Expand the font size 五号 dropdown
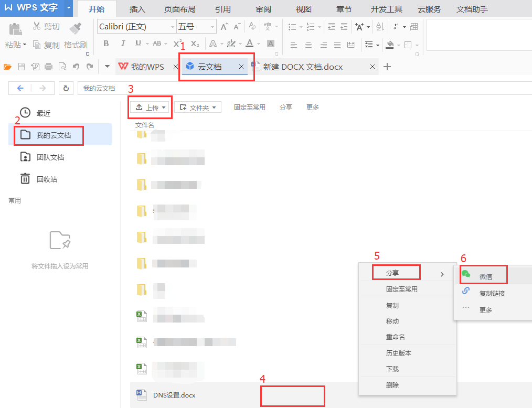The image size is (532, 408). tap(212, 27)
